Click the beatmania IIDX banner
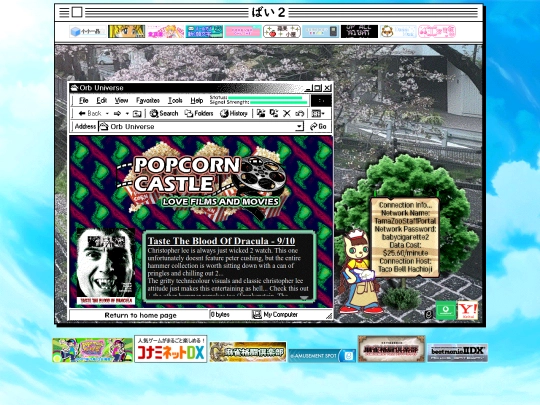This screenshot has height=405, width=540. click(457, 352)
